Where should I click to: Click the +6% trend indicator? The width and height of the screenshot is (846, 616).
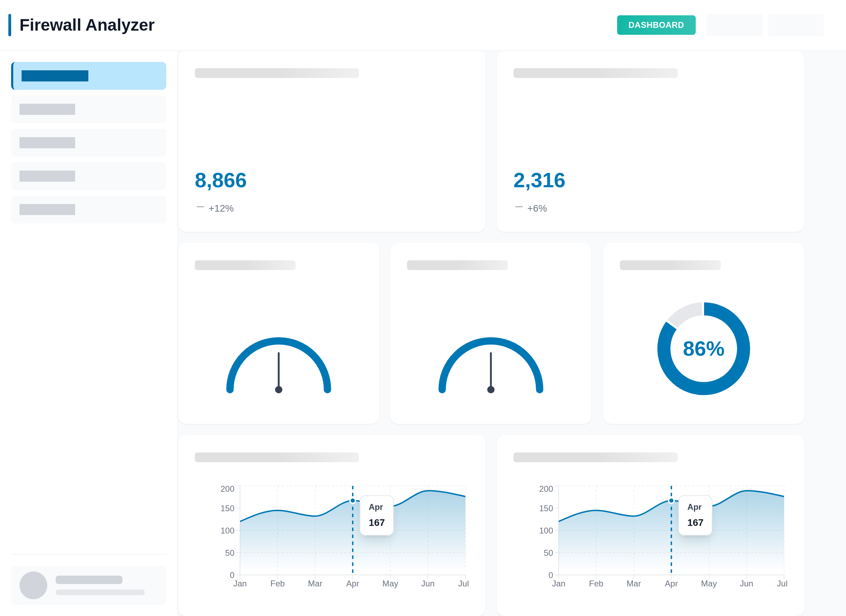point(536,208)
